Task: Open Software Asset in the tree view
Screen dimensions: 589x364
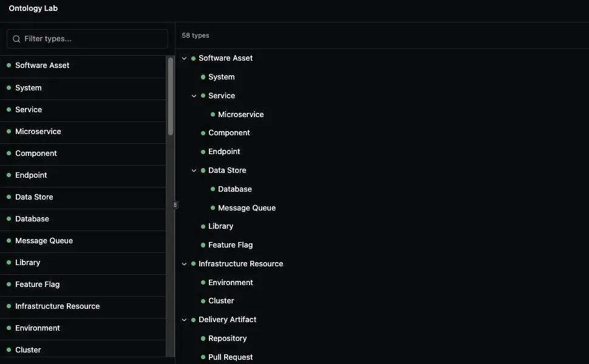Action: point(225,58)
